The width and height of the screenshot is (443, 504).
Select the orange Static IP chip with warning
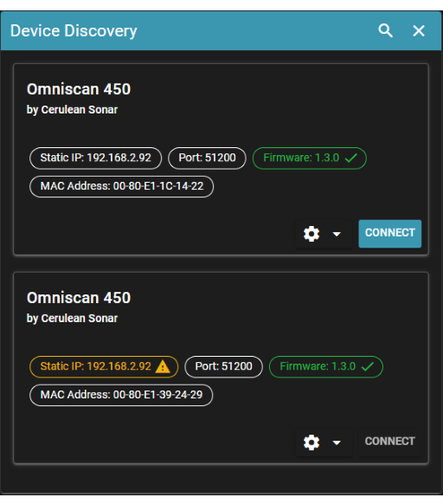(x=104, y=367)
